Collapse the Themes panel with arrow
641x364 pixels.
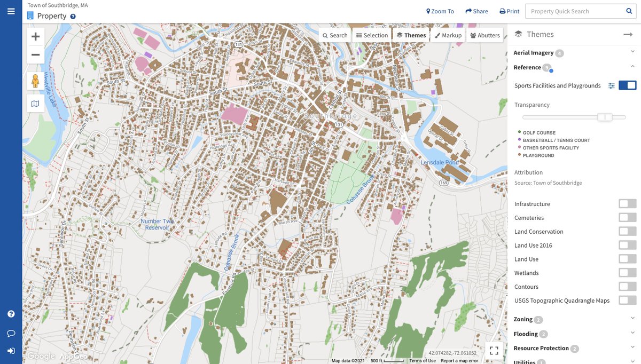628,34
